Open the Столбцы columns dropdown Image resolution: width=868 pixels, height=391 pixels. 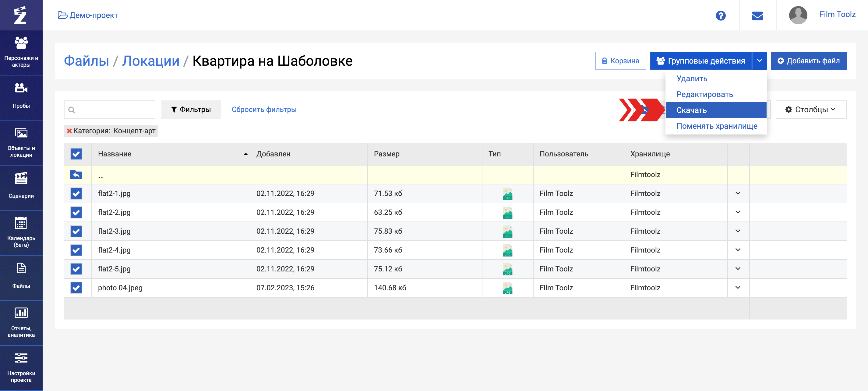810,110
